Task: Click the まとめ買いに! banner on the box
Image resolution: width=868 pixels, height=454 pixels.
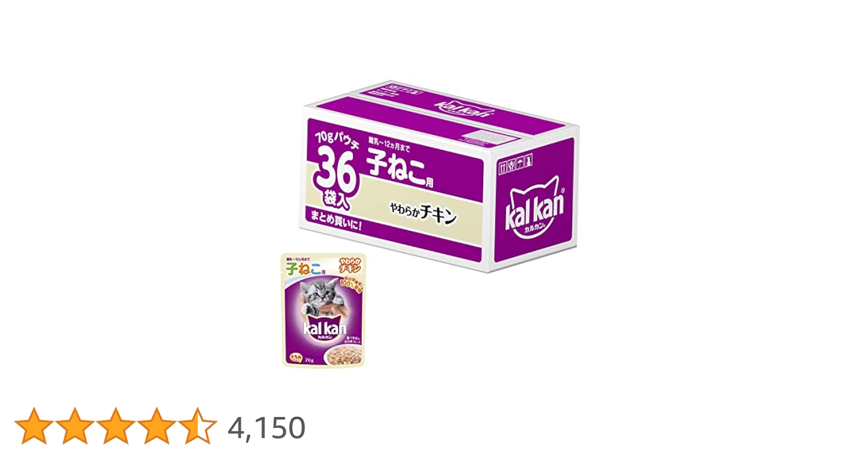Action: (336, 220)
